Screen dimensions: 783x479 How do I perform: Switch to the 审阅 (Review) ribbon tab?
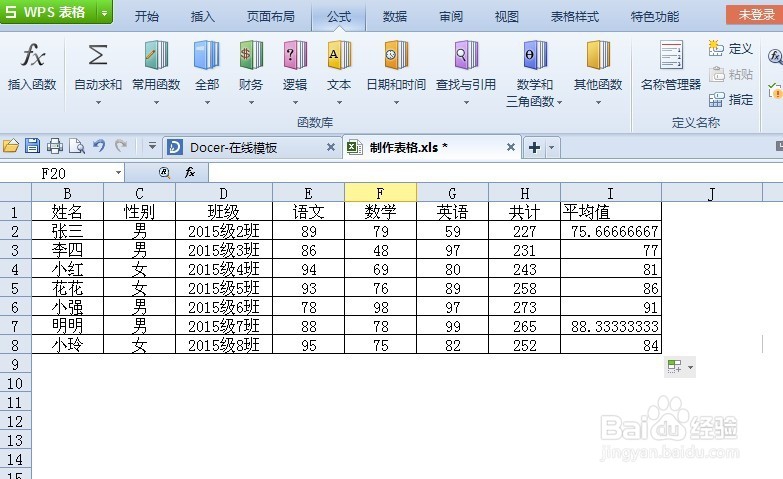click(451, 16)
